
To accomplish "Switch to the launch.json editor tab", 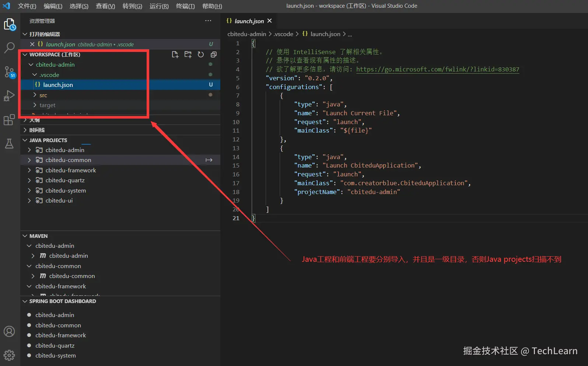I will (x=249, y=21).
